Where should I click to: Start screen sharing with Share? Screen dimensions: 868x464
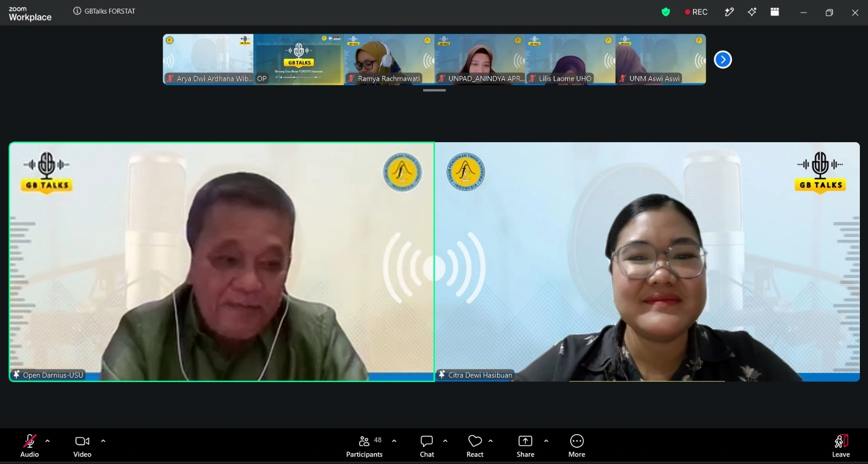(525, 446)
